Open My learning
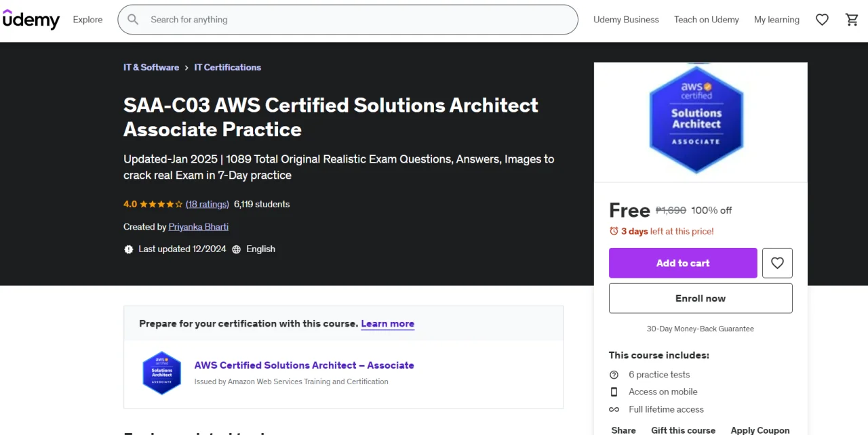 pos(776,20)
